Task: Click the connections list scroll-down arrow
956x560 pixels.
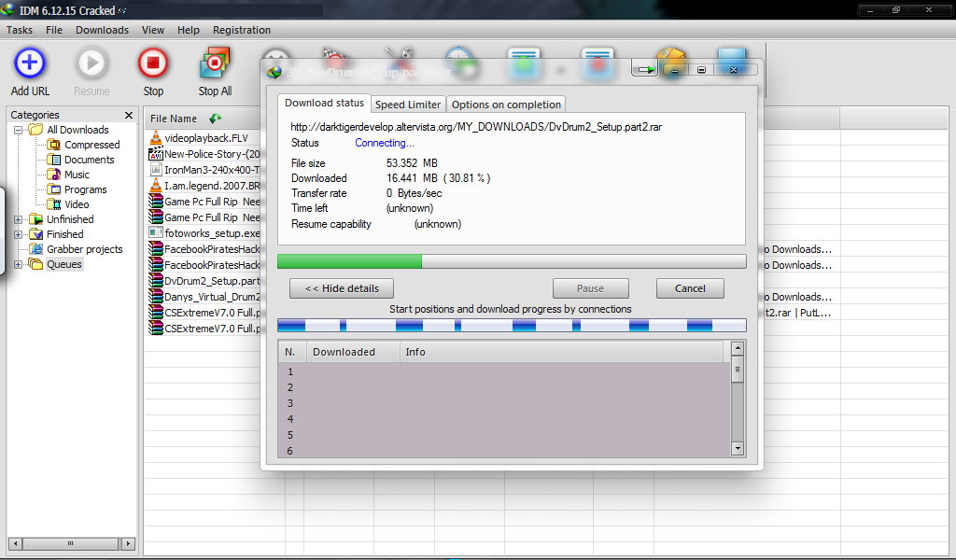Action: 738,449
